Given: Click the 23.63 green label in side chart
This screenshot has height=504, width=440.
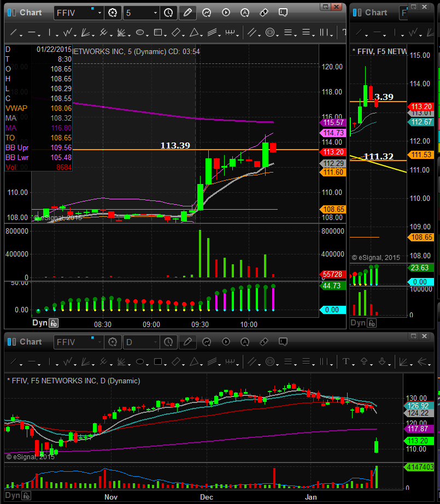Looking at the screenshot, I should 420,268.
